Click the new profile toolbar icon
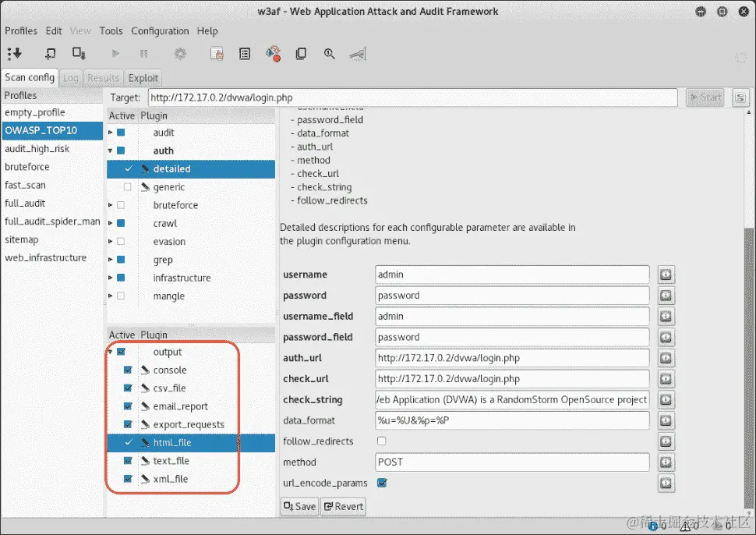This screenshot has width=756, height=535. coord(50,53)
